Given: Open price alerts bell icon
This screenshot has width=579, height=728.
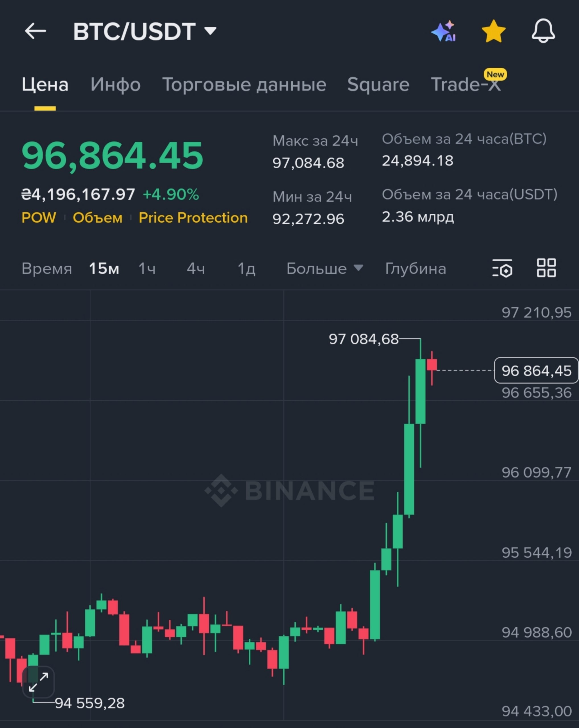Looking at the screenshot, I should [x=543, y=31].
